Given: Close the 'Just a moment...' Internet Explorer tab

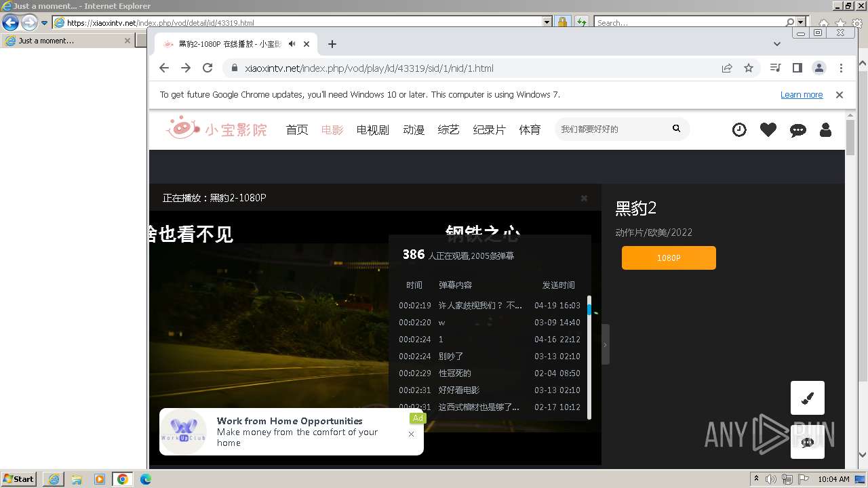Looking at the screenshot, I should tap(127, 41).
